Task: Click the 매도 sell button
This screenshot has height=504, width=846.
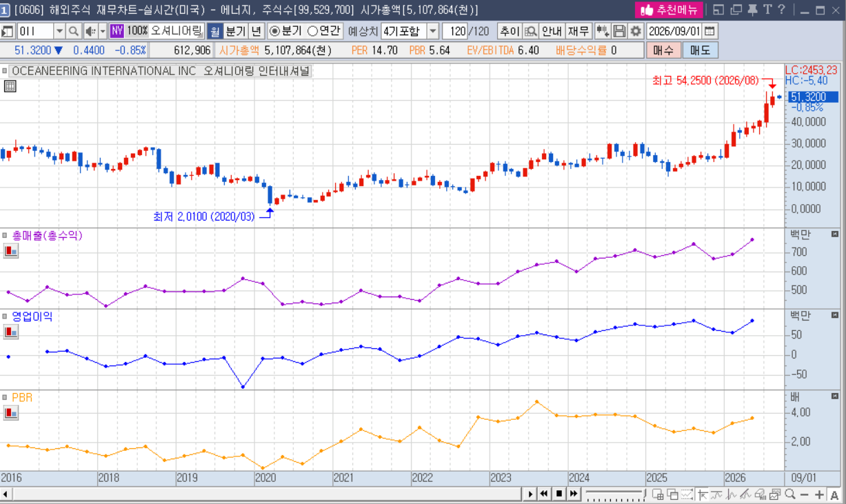Action: click(700, 50)
